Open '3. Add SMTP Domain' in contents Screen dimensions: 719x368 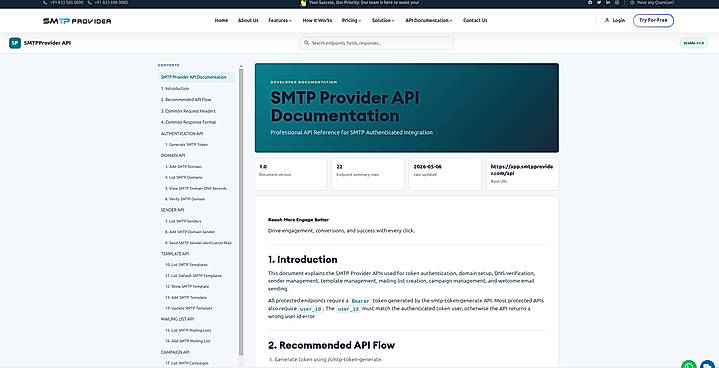pos(183,166)
